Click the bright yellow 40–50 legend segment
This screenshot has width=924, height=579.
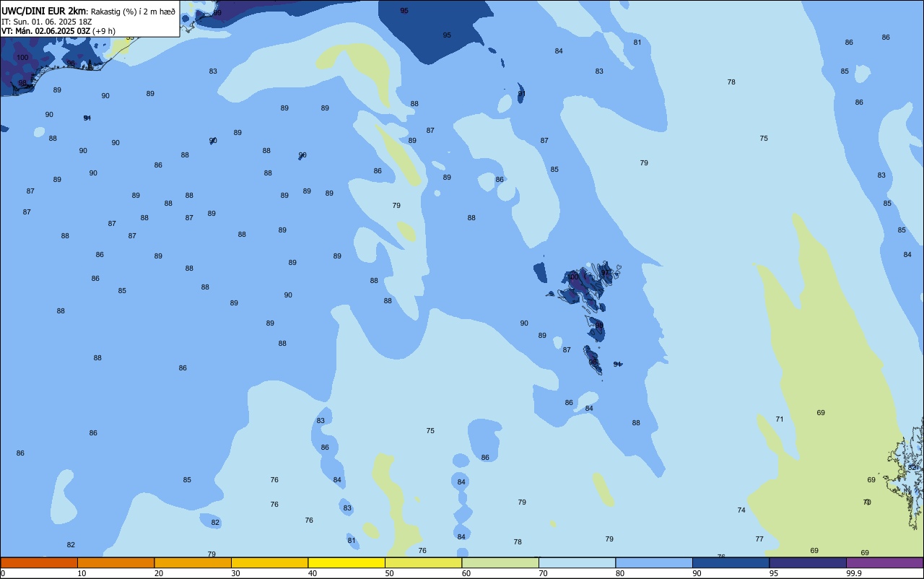[346, 562]
